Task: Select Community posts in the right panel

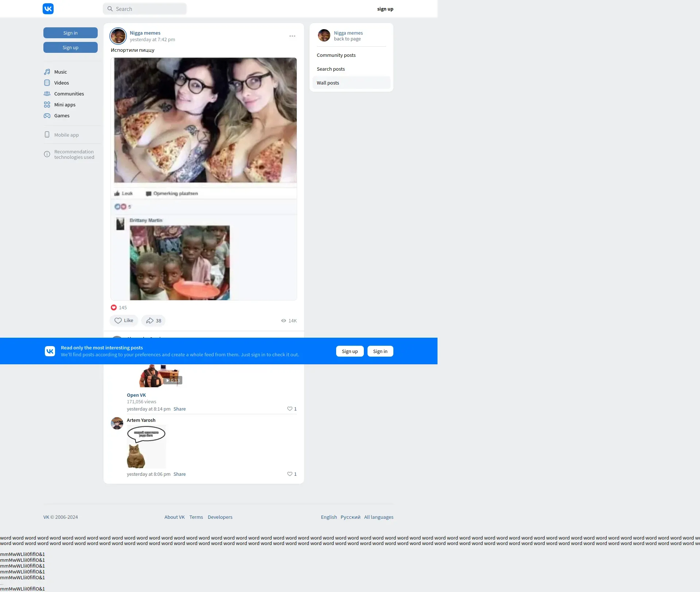Action: click(336, 55)
